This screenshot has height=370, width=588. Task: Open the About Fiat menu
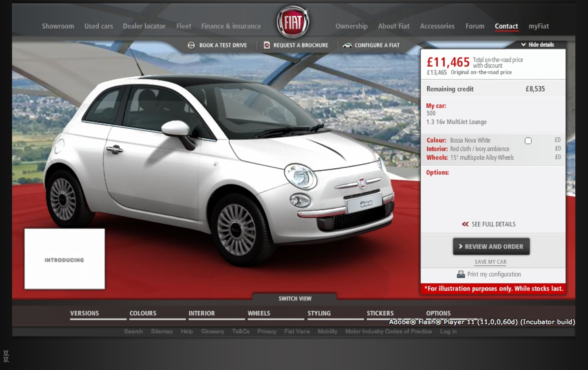tap(394, 26)
